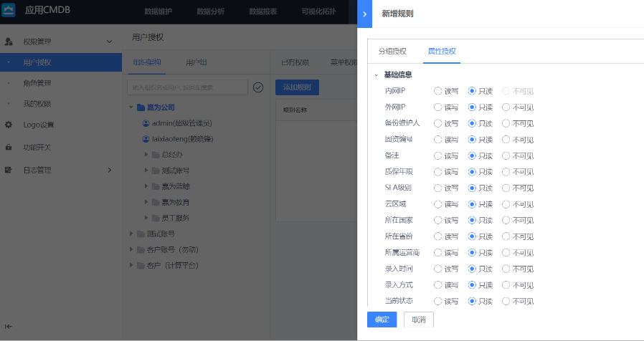
Task: Select 读写 for 固资编号
Action: click(438, 140)
